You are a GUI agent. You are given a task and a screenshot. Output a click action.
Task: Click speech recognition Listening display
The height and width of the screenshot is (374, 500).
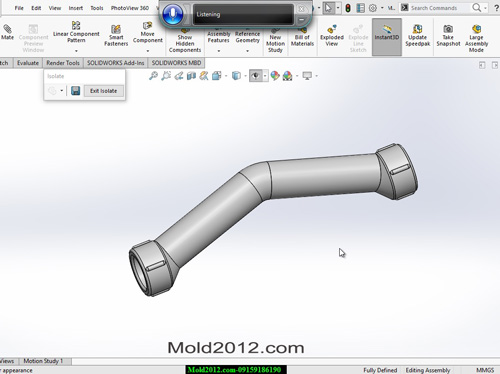[x=243, y=14]
